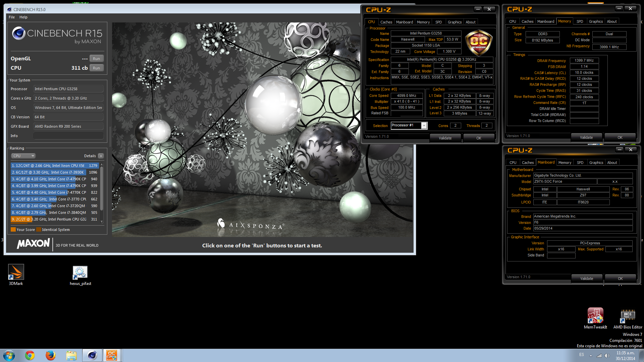This screenshot has width=644, height=362.
Task: Select ranking row i7-3770 score 662
Action: [55, 199]
